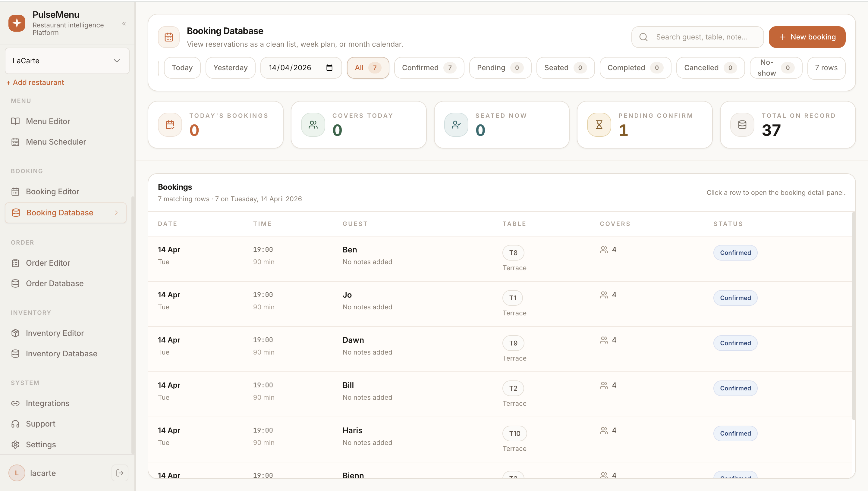Open Inventory Editor in the sidebar

click(x=66, y=333)
